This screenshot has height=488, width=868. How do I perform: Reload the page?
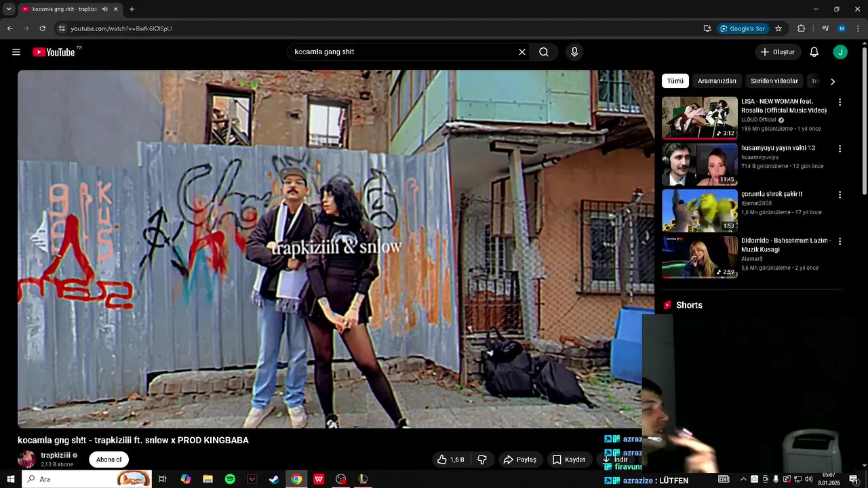click(42, 28)
